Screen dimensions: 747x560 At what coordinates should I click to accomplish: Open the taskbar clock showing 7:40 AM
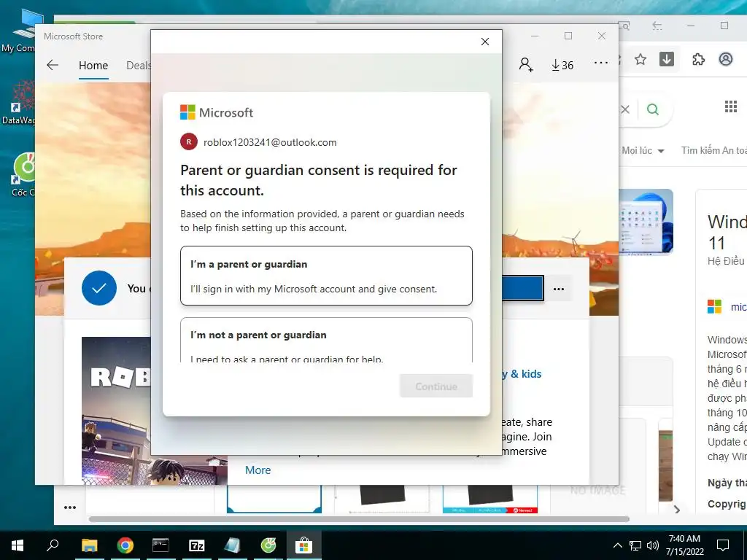(684, 545)
